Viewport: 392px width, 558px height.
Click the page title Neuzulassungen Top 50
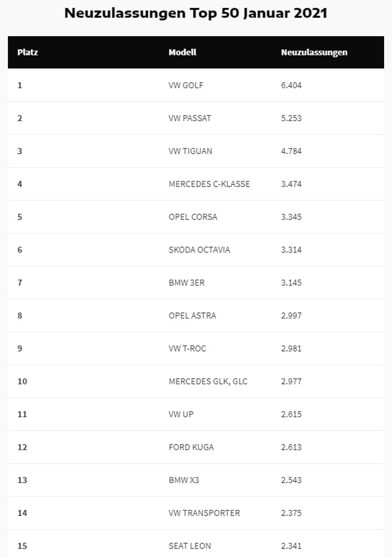pos(195,13)
